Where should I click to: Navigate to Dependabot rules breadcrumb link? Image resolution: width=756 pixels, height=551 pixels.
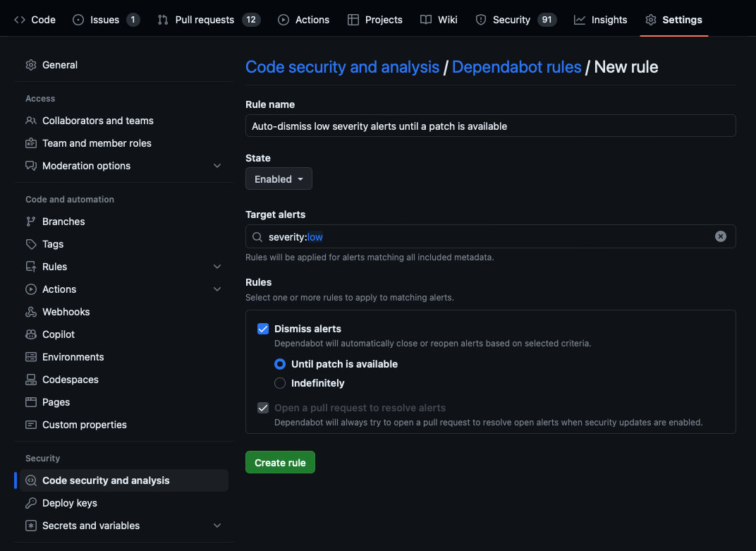coord(516,66)
